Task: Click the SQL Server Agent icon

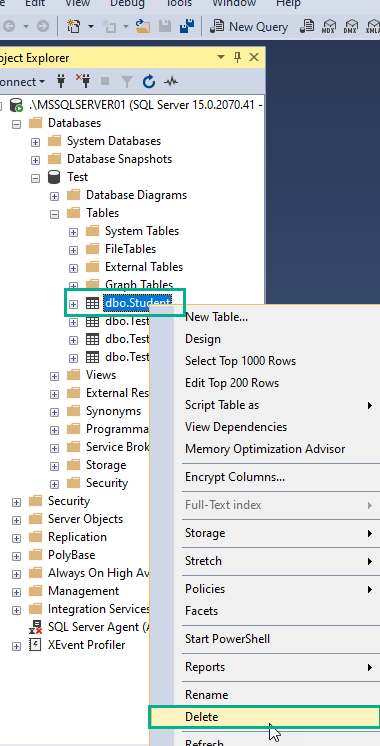Action: [35, 627]
